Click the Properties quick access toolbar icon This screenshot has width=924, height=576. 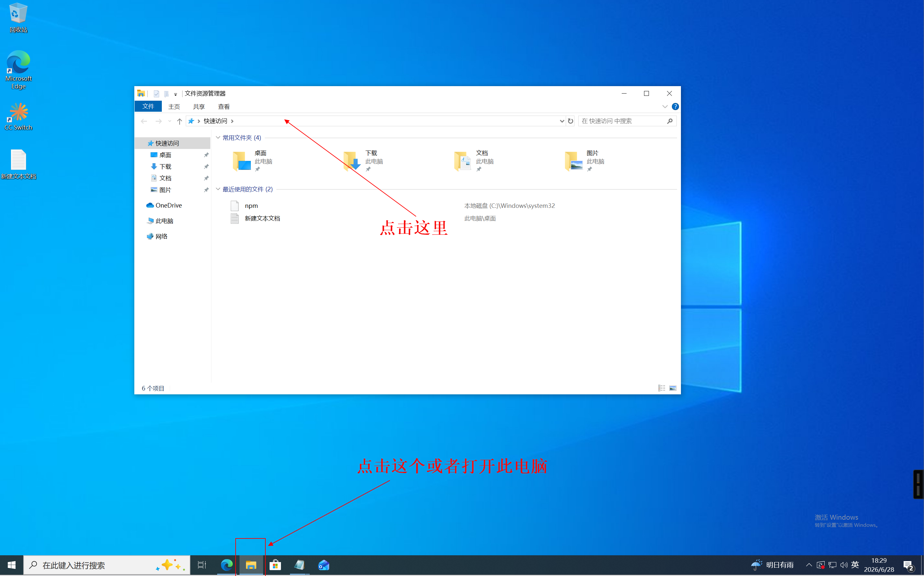(x=156, y=94)
